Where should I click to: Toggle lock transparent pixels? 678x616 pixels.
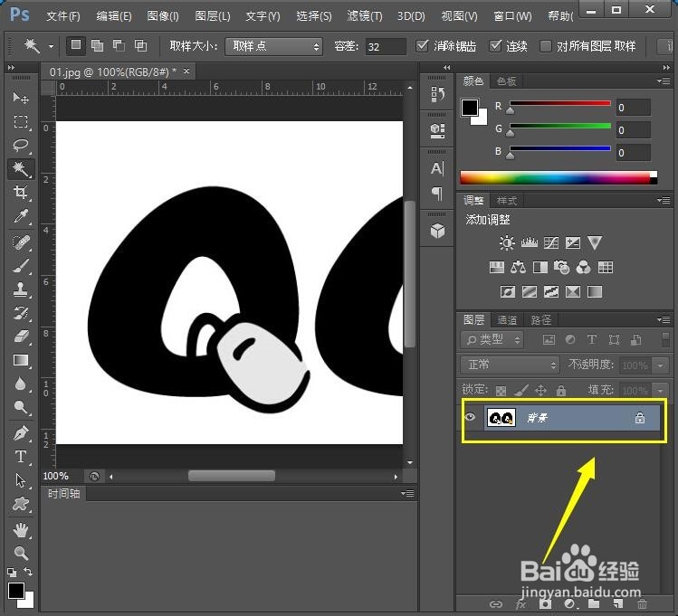click(501, 391)
